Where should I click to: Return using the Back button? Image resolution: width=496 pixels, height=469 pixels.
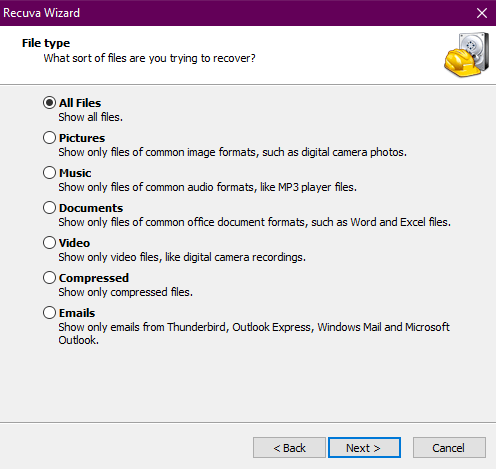(289, 448)
